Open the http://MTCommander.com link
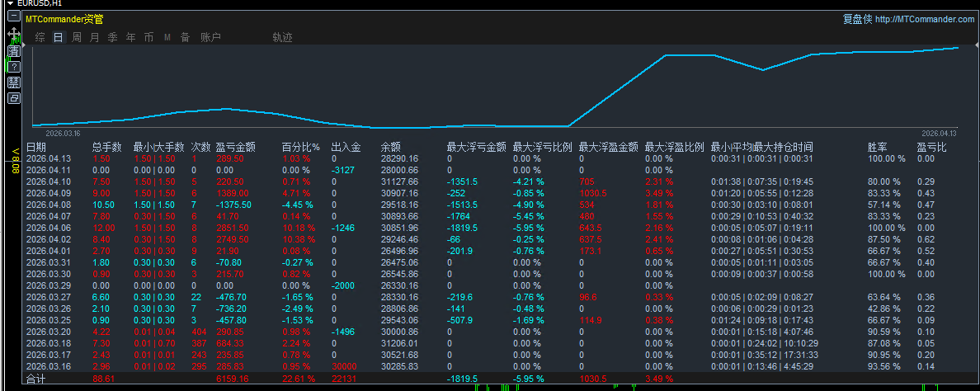The height and width of the screenshot is (391, 980). [x=924, y=19]
